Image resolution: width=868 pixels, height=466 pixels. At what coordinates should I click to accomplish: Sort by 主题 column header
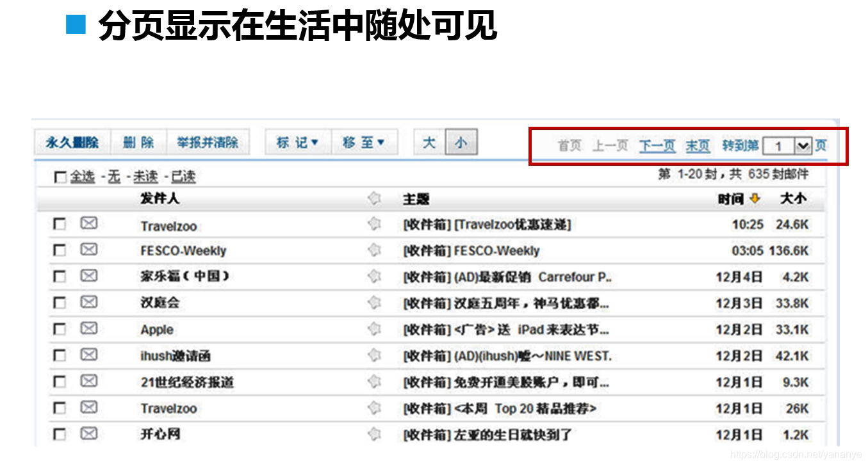[x=416, y=200]
